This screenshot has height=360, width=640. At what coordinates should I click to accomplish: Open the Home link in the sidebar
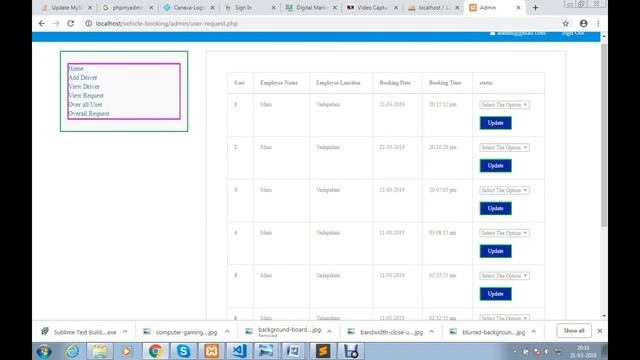(x=76, y=69)
